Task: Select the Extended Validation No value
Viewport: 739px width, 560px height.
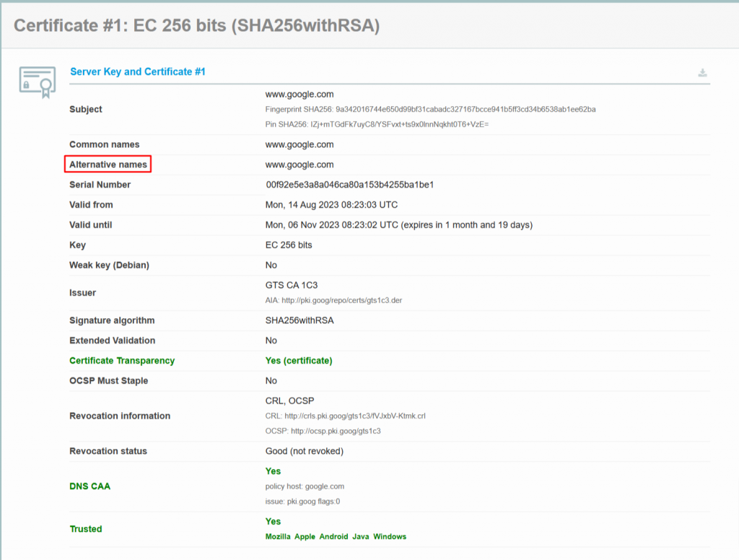Action: pos(271,341)
